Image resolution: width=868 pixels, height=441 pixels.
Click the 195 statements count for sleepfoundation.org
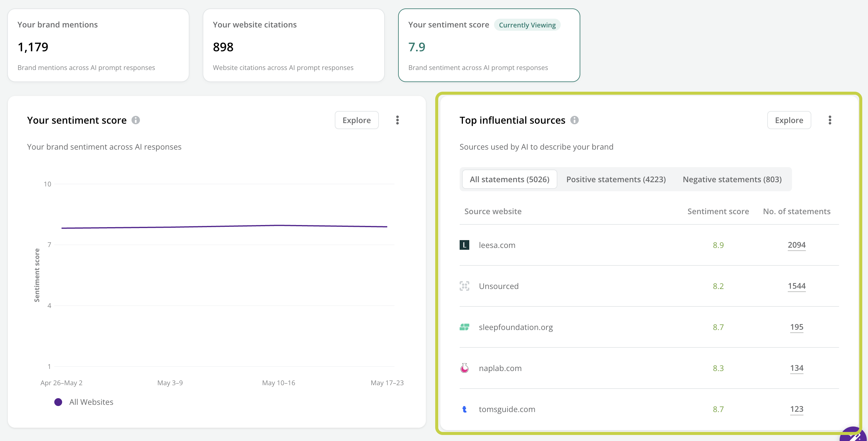pos(797,327)
